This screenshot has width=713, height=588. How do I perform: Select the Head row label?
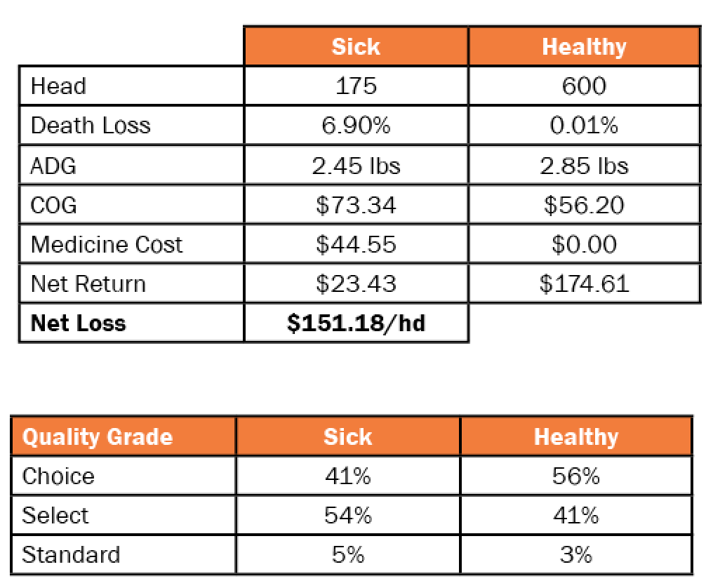pyautogui.click(x=59, y=86)
